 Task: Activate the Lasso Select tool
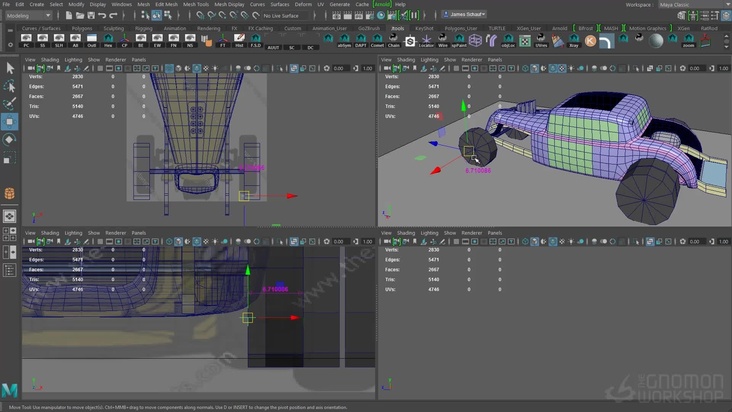9,85
